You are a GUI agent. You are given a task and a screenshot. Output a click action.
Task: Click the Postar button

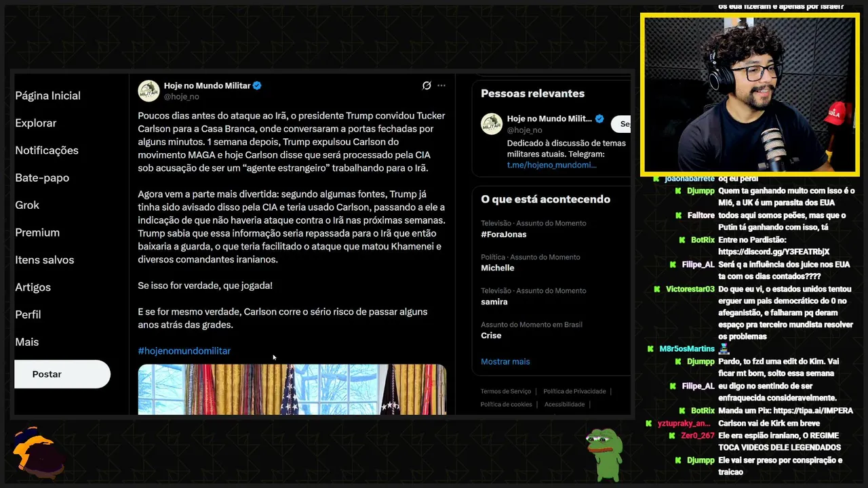62,374
